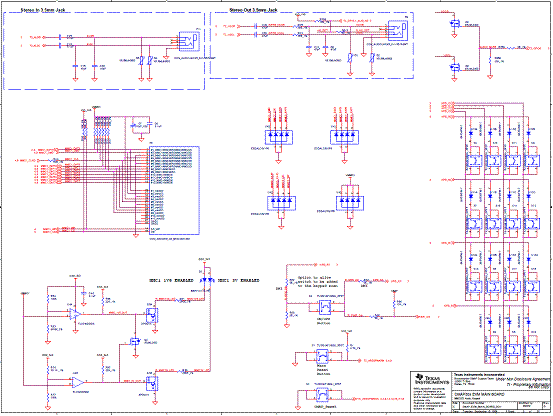Image resolution: width=553 pixels, height=416 pixels.
Task: Click the Main Power Button switch symbol
Action: pyautogui.click(x=322, y=357)
